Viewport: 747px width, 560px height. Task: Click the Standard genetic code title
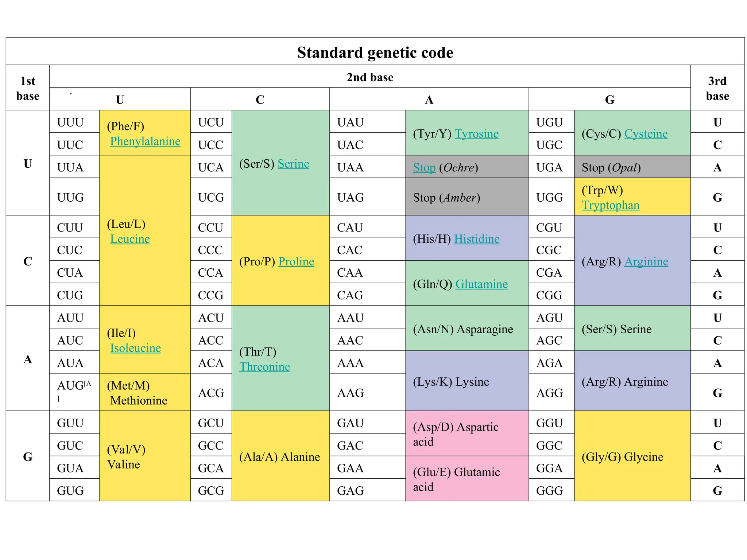tap(375, 52)
